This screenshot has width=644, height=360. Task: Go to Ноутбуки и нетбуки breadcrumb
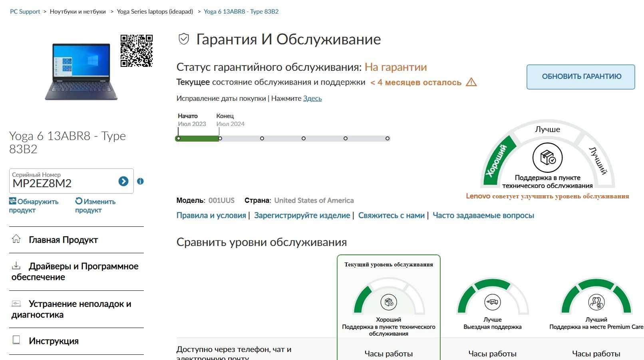[x=78, y=12]
